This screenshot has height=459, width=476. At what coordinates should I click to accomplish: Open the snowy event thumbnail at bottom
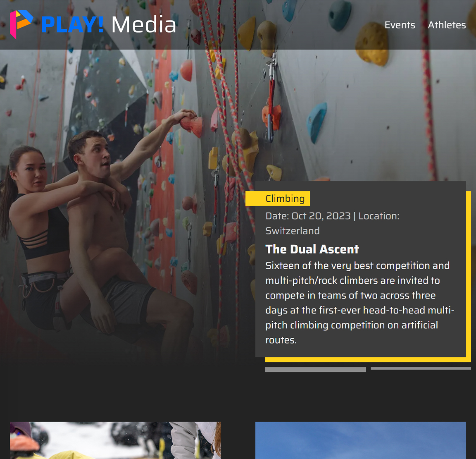(115, 440)
